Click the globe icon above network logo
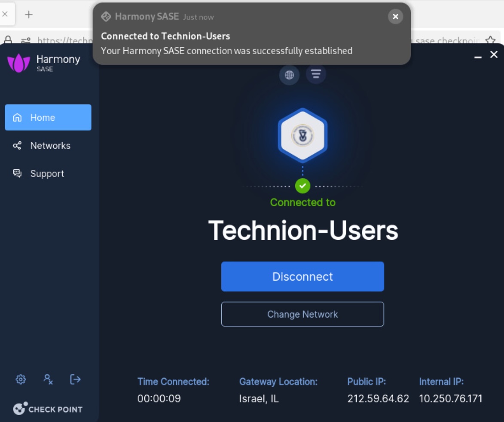 point(289,75)
